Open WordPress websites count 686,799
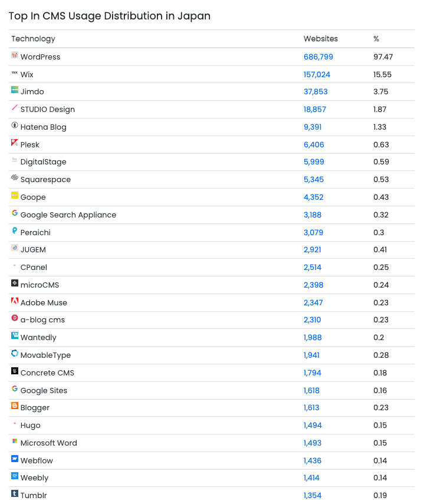Image resolution: width=424 pixels, height=504 pixels. pos(318,57)
